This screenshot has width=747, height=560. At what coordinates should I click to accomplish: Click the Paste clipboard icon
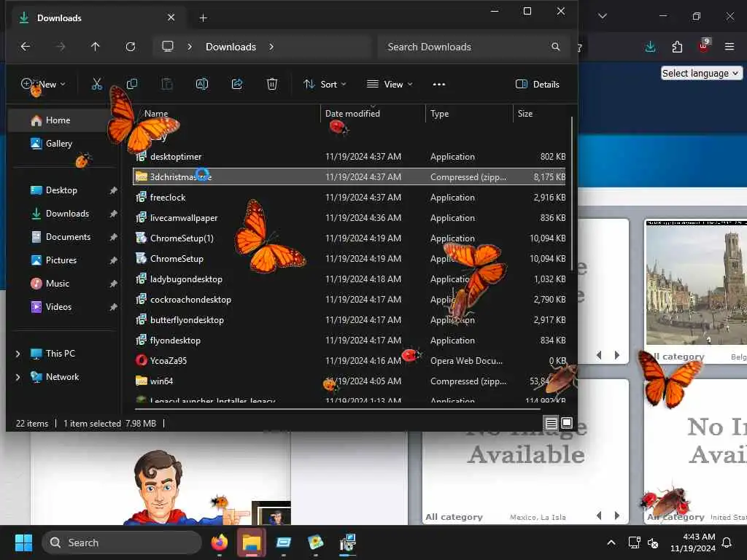[x=167, y=85]
